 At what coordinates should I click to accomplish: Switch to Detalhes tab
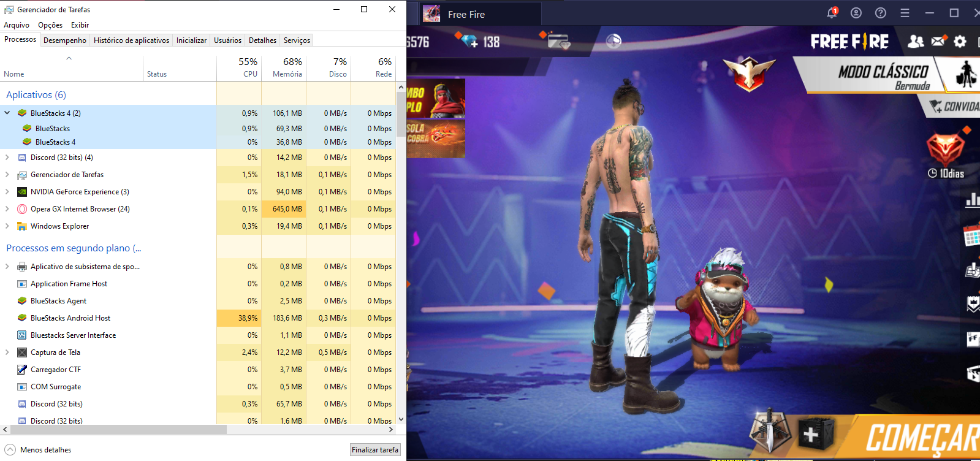[x=262, y=40]
